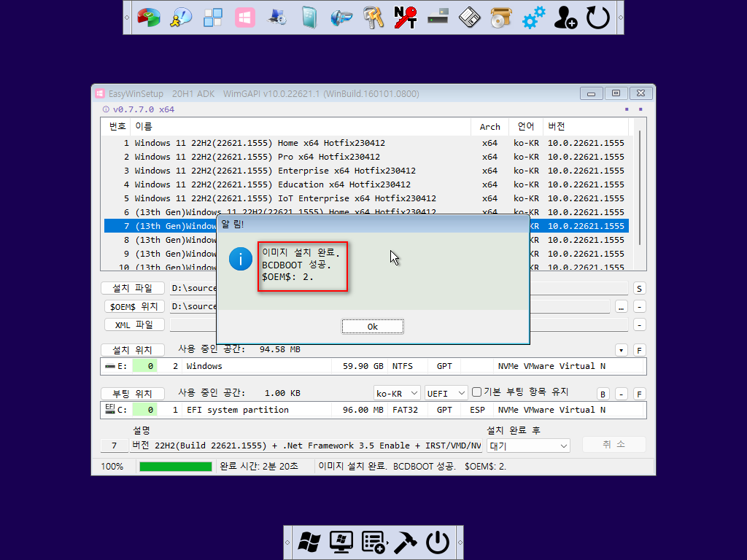Select row 2 Windows 11 Pro x64
The height and width of the screenshot is (560, 747).
coord(366,157)
